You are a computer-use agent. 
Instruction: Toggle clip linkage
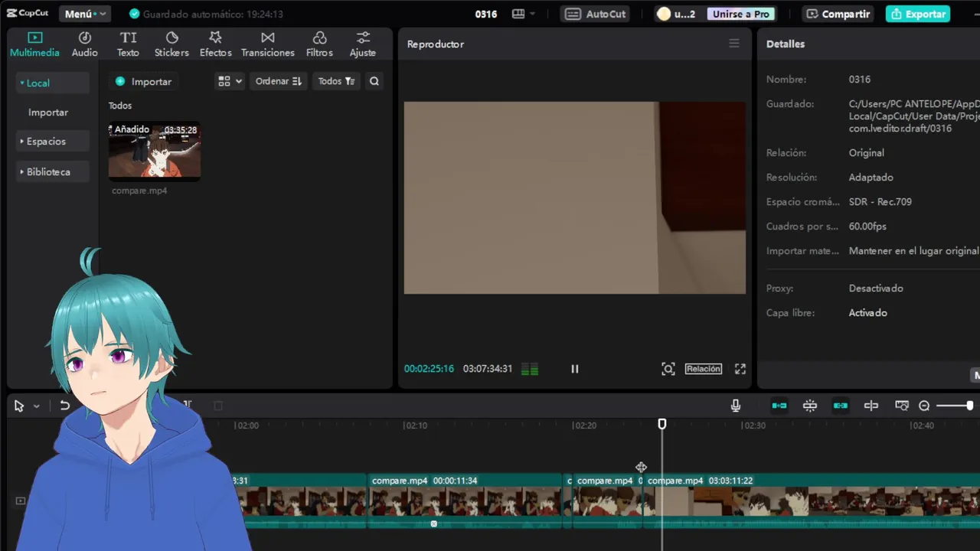(841, 406)
